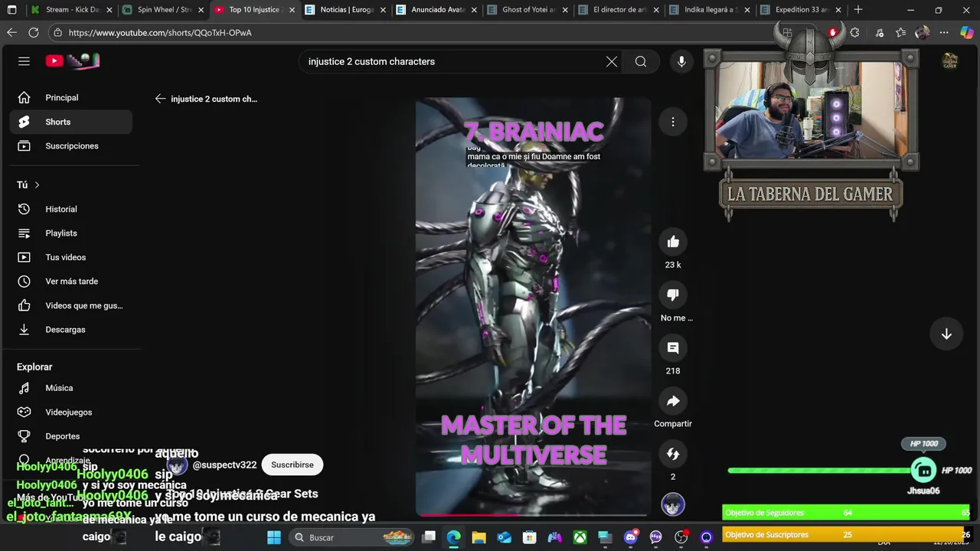This screenshot has width=980, height=551.
Task: Share the short via Compartir
Action: (x=673, y=401)
